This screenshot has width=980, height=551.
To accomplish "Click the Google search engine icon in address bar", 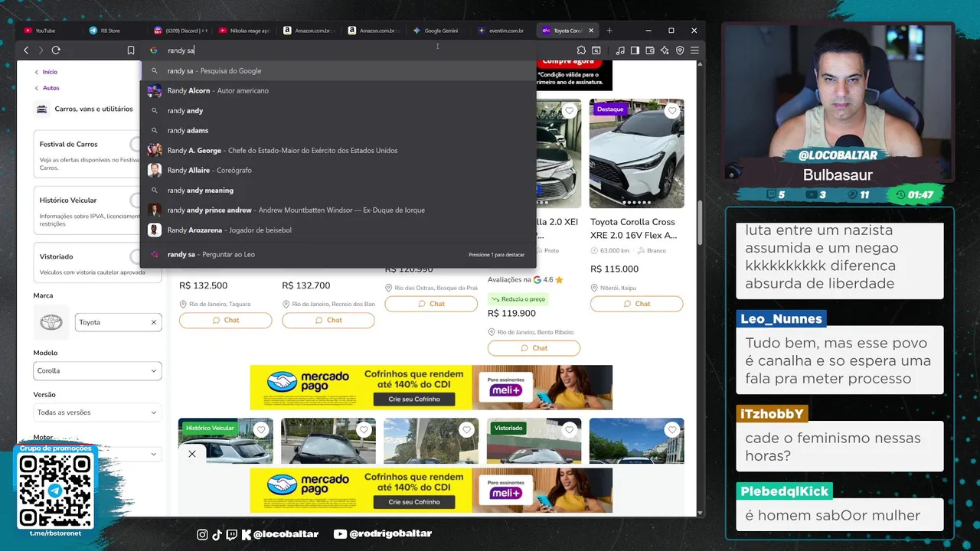I will point(153,51).
